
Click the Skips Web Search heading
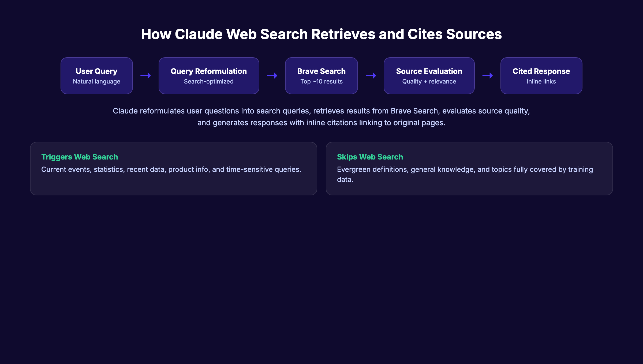pos(370,157)
